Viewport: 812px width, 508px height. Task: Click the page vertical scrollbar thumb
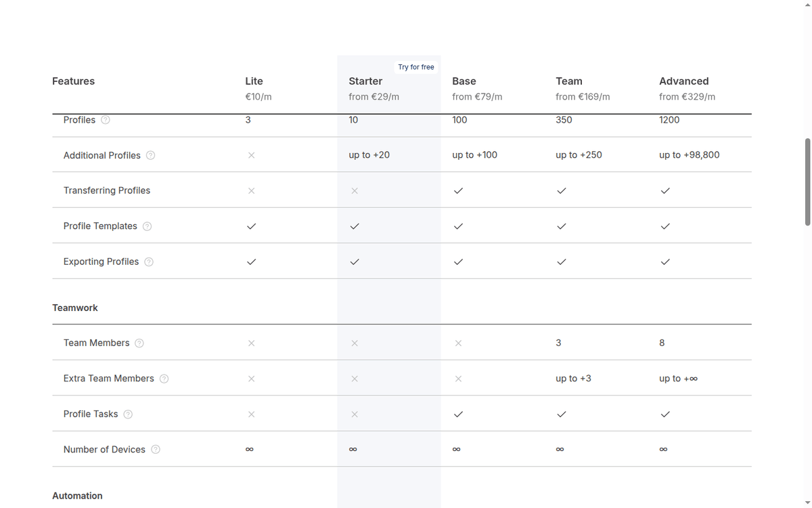coord(807,182)
